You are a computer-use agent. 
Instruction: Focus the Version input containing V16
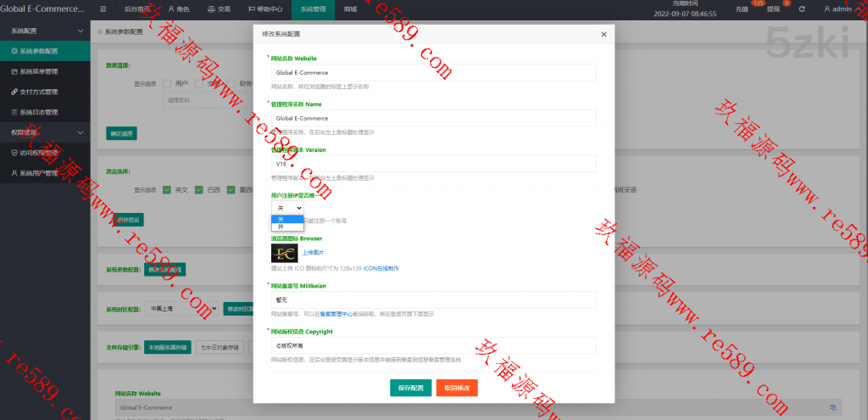(433, 164)
